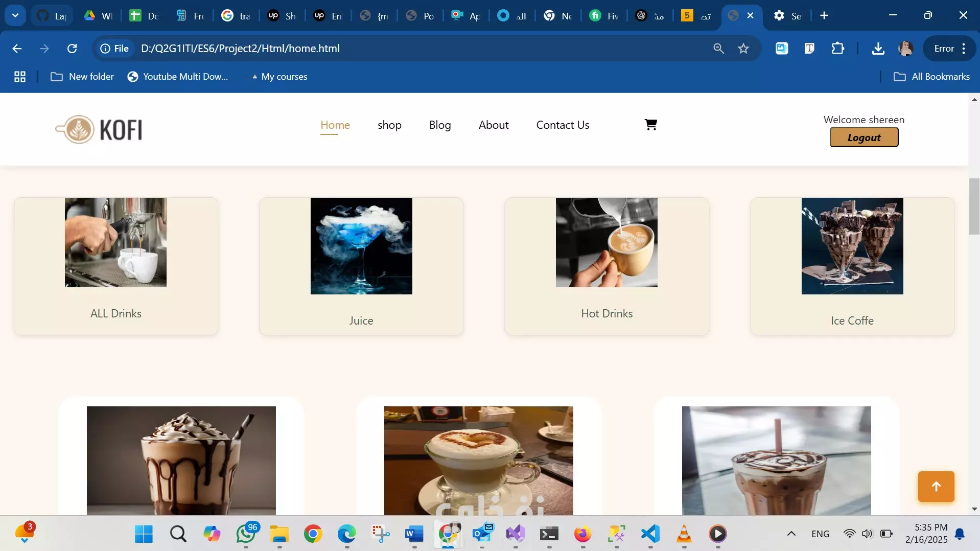The height and width of the screenshot is (551, 980).
Task: Open the browser extensions puzzle icon
Action: pyautogui.click(x=837, y=49)
